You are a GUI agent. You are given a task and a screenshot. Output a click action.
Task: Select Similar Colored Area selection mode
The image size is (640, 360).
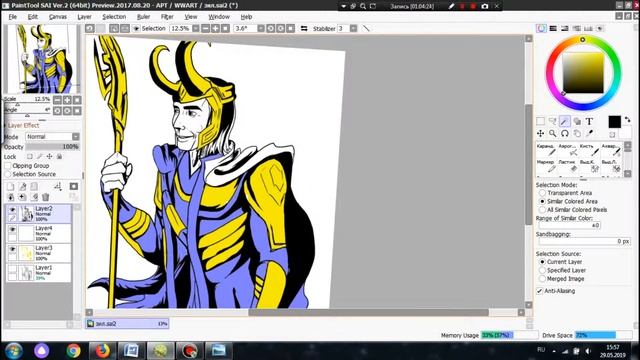pos(542,201)
